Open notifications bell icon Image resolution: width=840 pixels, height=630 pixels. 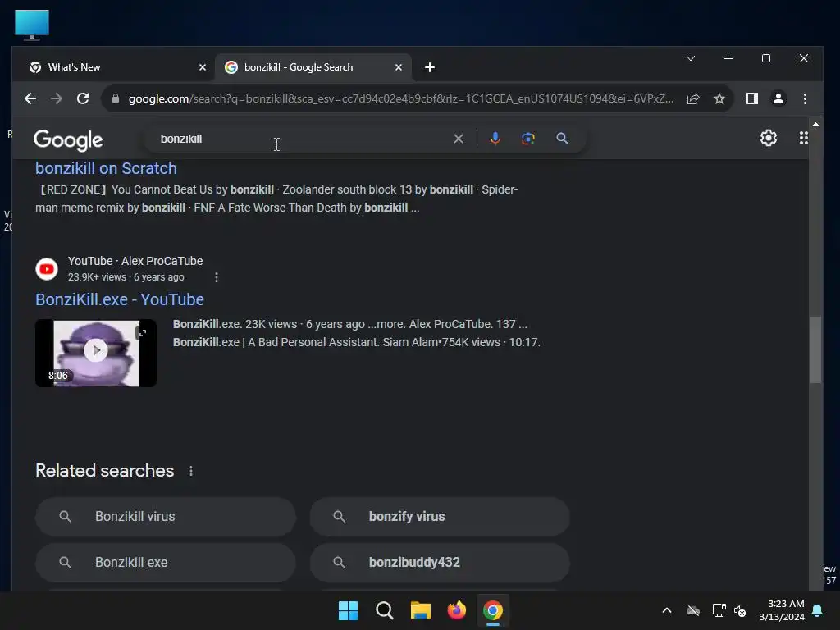click(x=818, y=610)
